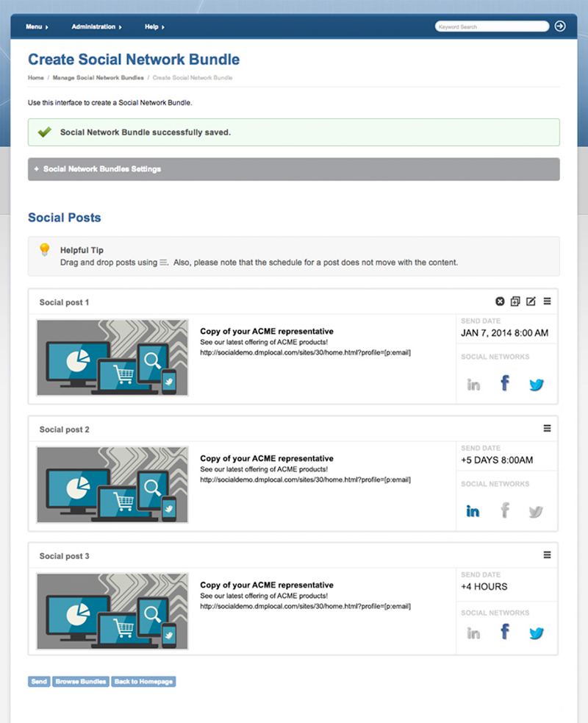Image resolution: width=588 pixels, height=723 pixels.
Task: Click the Browse Bundles button
Action: click(x=81, y=682)
